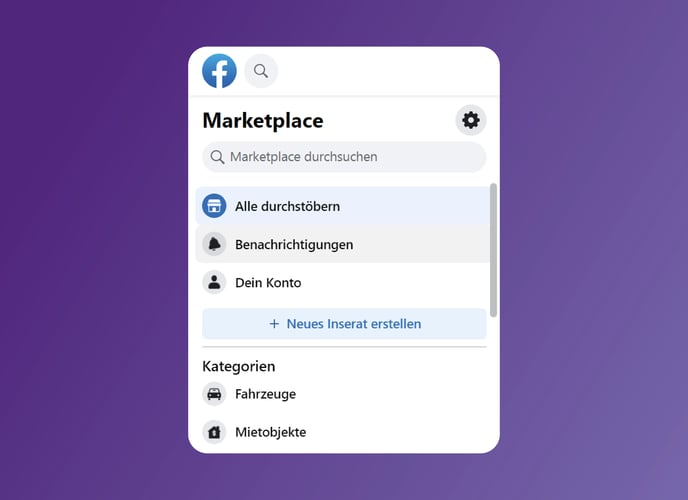The image size is (688, 500).
Task: Click plus icon in Neues Inserat erstellen
Action: point(274,324)
